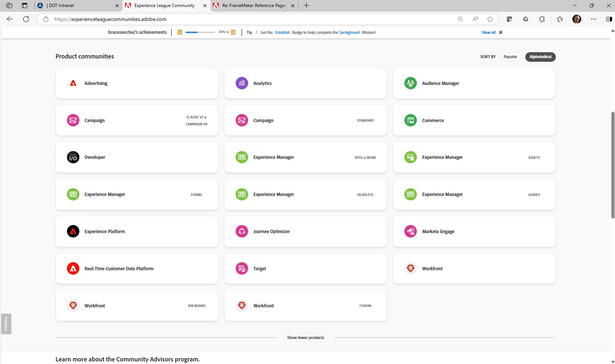Image resolution: width=615 pixels, height=364 pixels.
Task: Switch to FrameMaker Reference Pages tab
Action: click(254, 6)
